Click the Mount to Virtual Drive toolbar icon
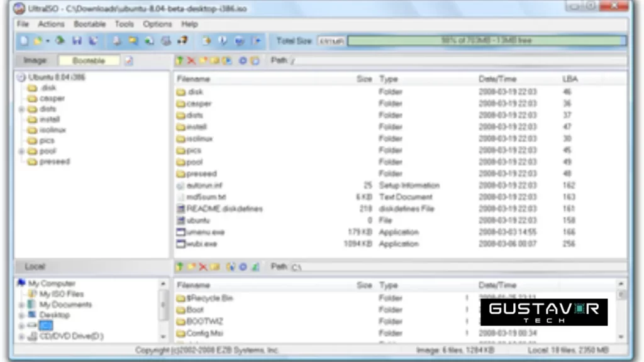Viewport: 644px width, 362px height. pyautogui.click(x=165, y=40)
